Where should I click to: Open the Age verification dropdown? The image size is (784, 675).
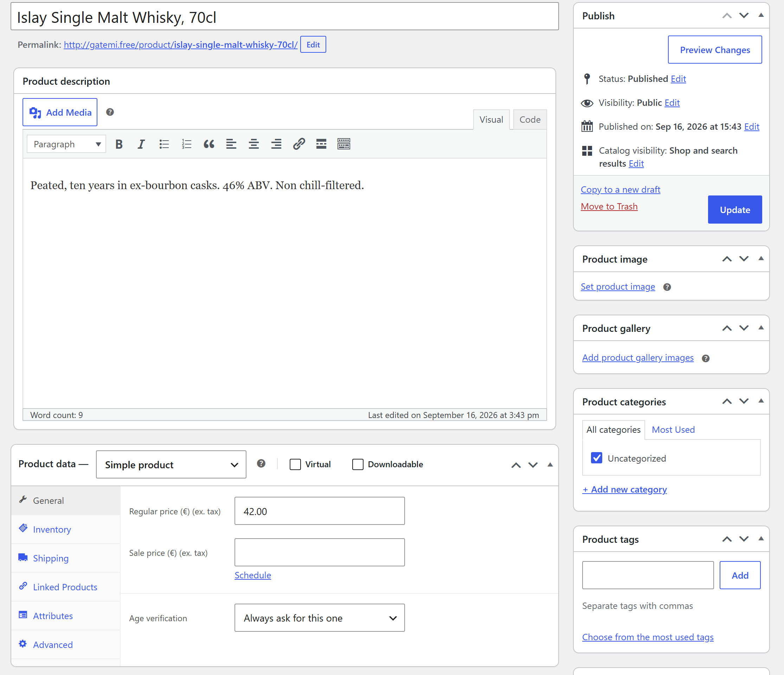(x=320, y=618)
